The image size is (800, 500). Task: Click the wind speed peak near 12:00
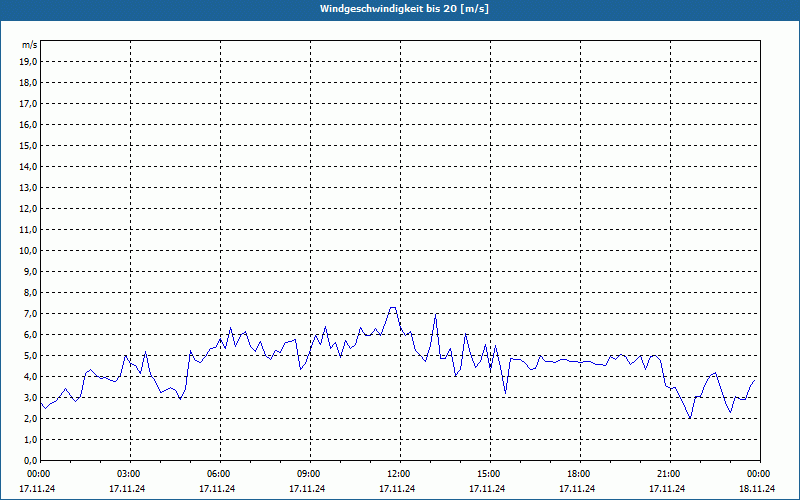click(393, 308)
